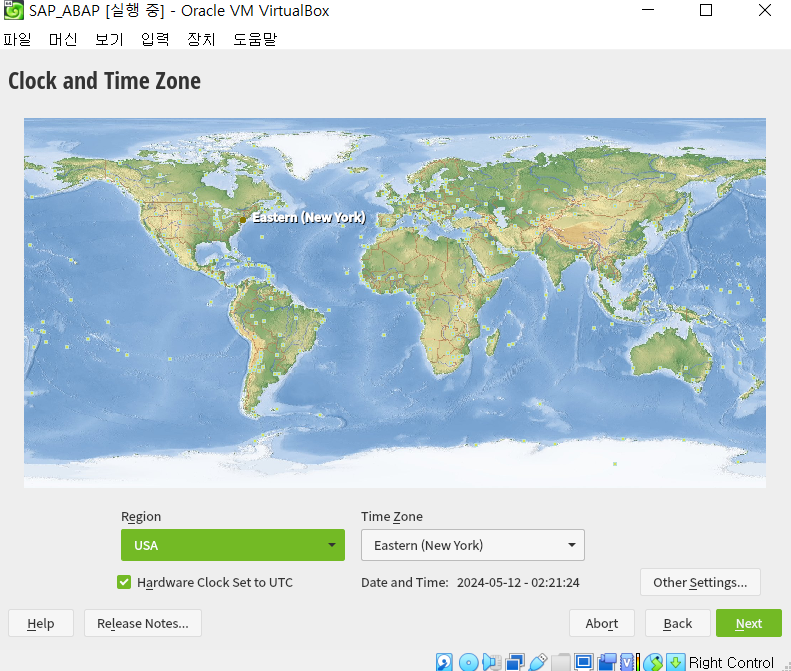Click the display status icon

(x=584, y=662)
